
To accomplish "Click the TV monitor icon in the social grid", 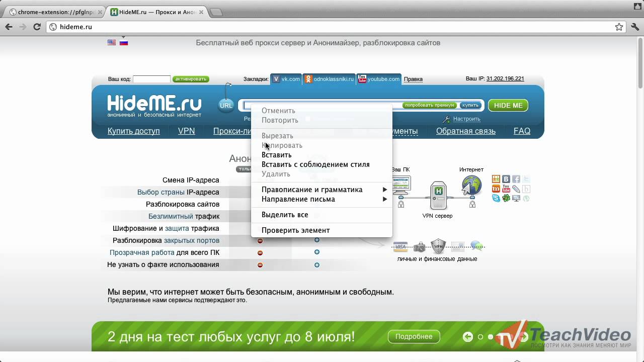I will click(x=516, y=198).
